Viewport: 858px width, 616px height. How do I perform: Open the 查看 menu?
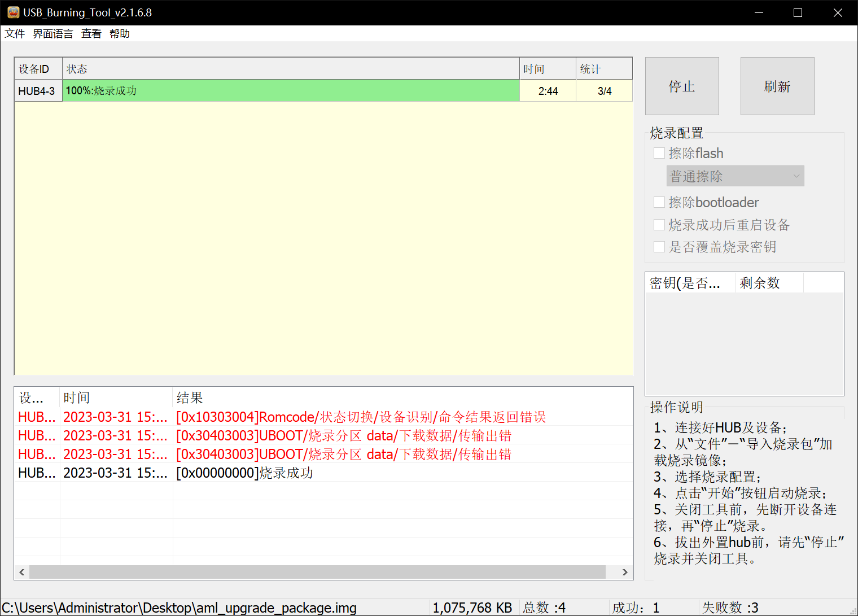pos(91,34)
